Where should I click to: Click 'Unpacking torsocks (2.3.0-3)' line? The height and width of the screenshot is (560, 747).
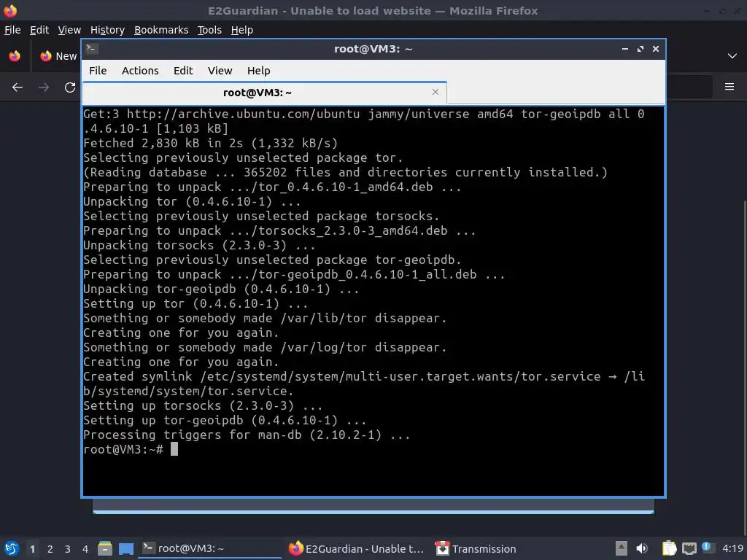coord(198,245)
